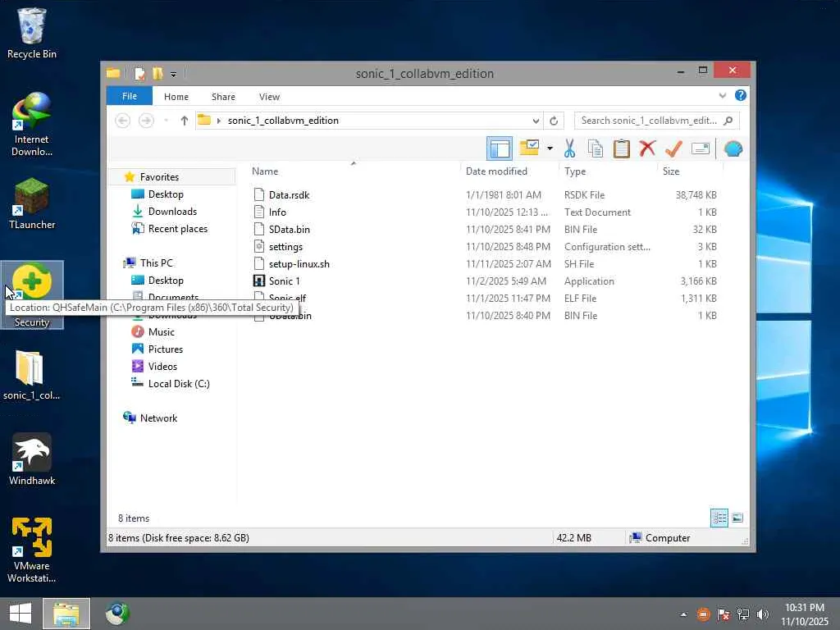The image size is (840, 630).
Task: Select the sonic_1_col... folder on desktop
Action: tap(32, 375)
